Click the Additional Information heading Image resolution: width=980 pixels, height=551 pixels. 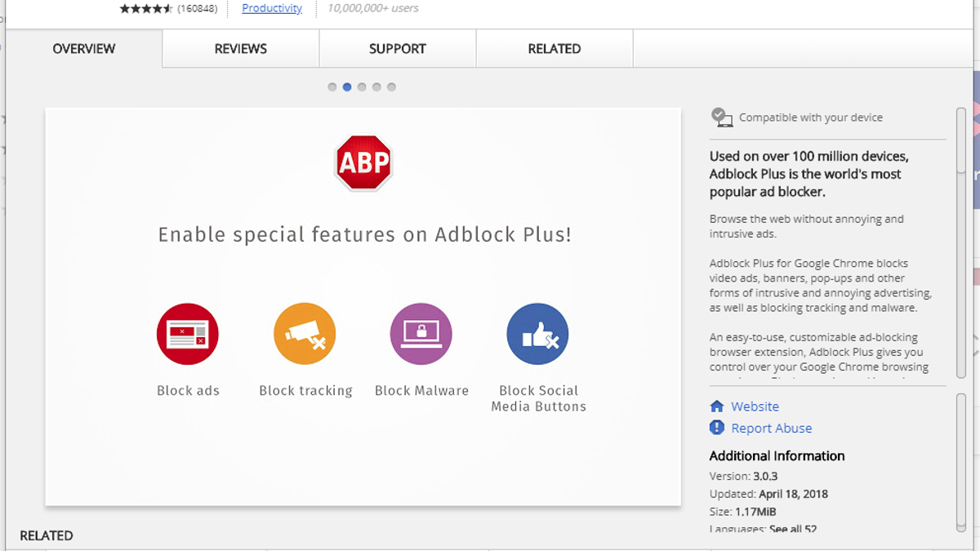point(777,455)
